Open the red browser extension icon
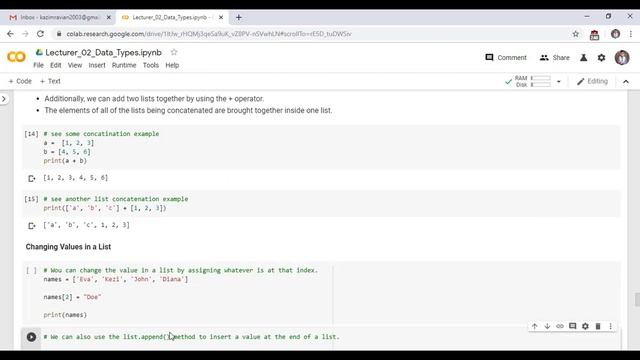This screenshot has width=640, height=360. pyautogui.click(x=594, y=35)
